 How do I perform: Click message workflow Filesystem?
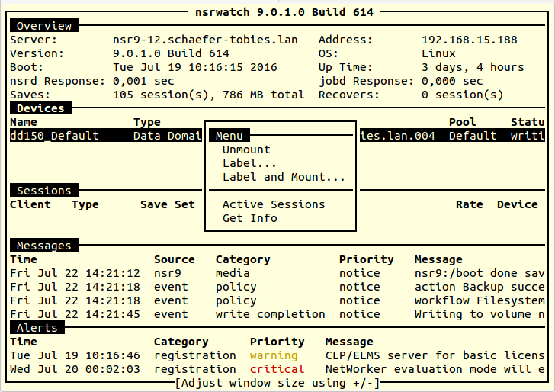click(480, 300)
